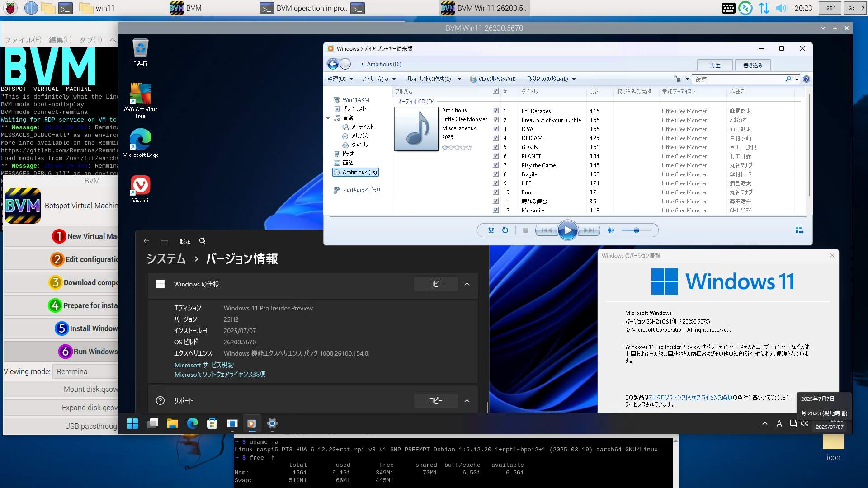The height and width of the screenshot is (488, 868).
Task: Select Ambitious (D:) in the library tree
Action: pyautogui.click(x=355, y=172)
